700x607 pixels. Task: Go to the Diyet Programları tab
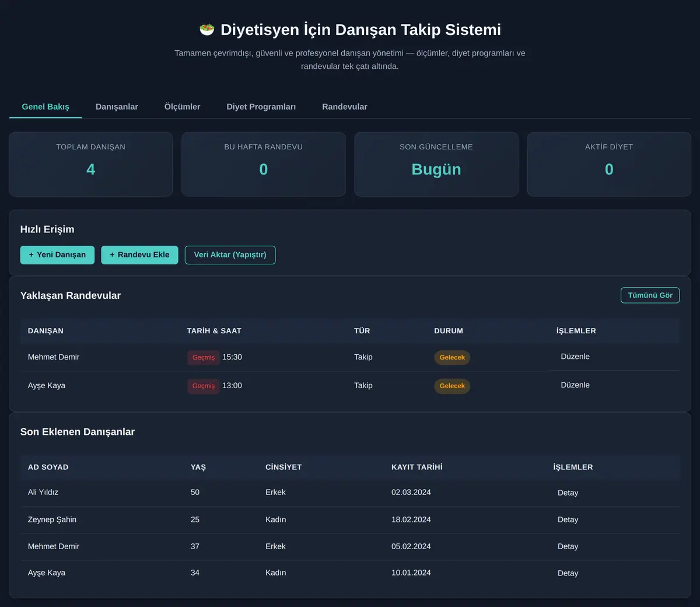[261, 107]
